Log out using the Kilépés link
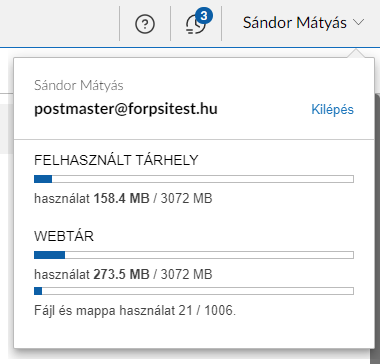 [x=332, y=109]
